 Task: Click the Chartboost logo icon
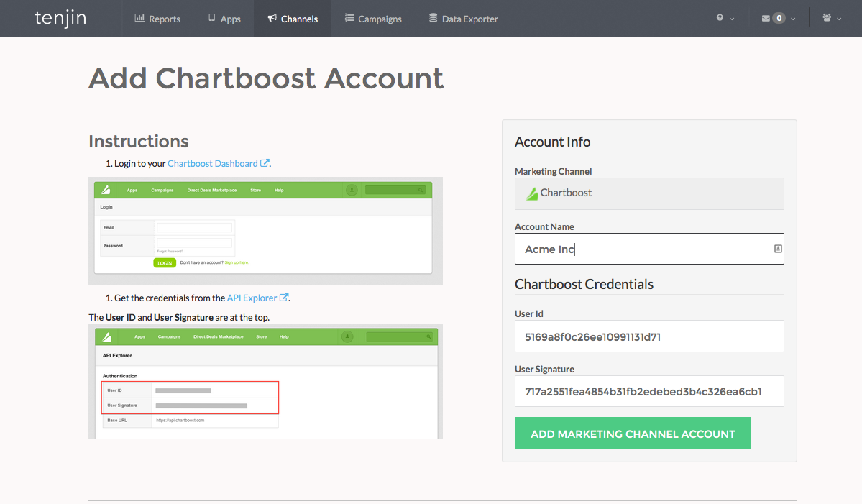tap(531, 193)
